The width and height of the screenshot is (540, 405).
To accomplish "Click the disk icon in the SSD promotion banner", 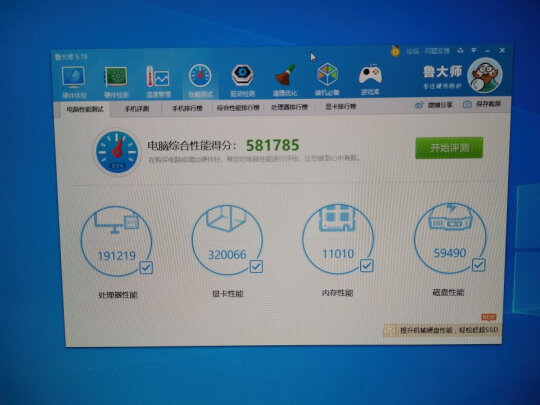I will pyautogui.click(x=390, y=330).
